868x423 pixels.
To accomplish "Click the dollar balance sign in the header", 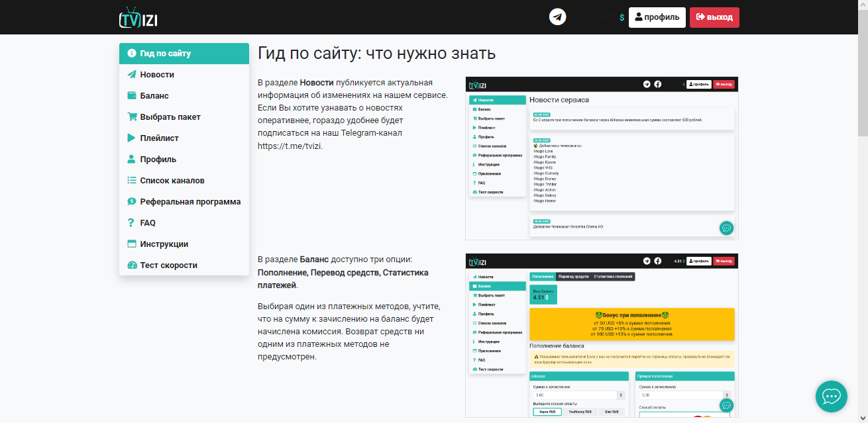I will pos(622,18).
